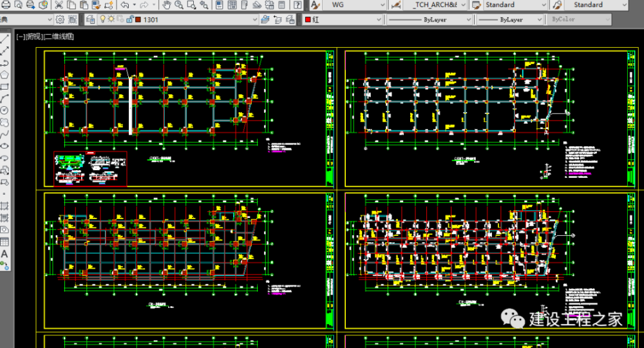Select the Arc tool

5,99
